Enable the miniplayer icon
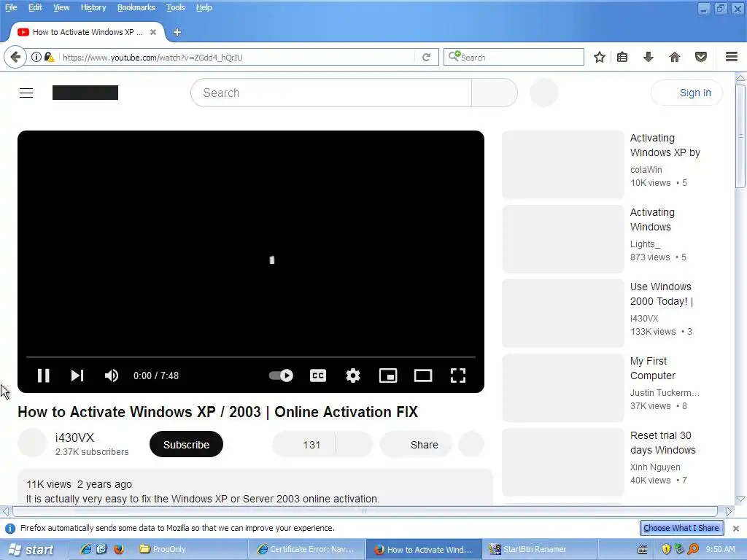The width and height of the screenshot is (747, 560). click(388, 376)
